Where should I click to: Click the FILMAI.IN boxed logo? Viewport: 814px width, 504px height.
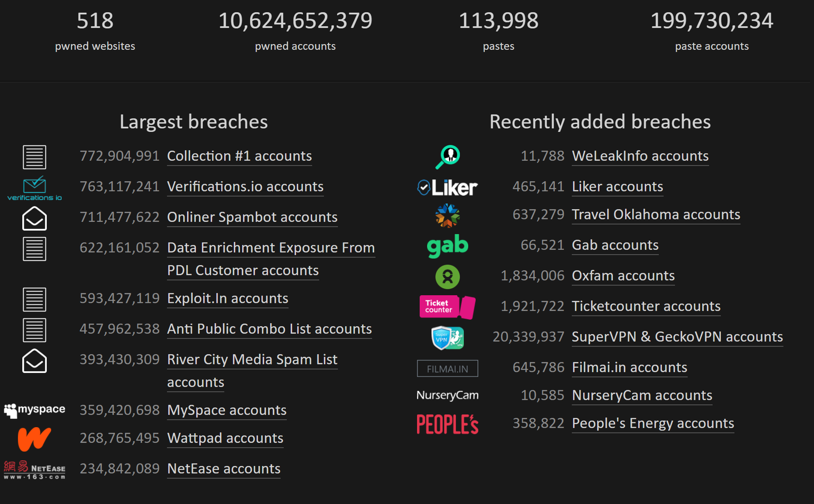click(x=448, y=368)
